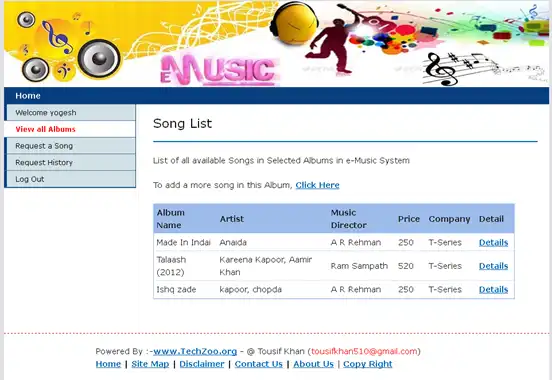552x380 pixels.
Task: Open the Disclaimer footer link
Action: pyautogui.click(x=202, y=364)
